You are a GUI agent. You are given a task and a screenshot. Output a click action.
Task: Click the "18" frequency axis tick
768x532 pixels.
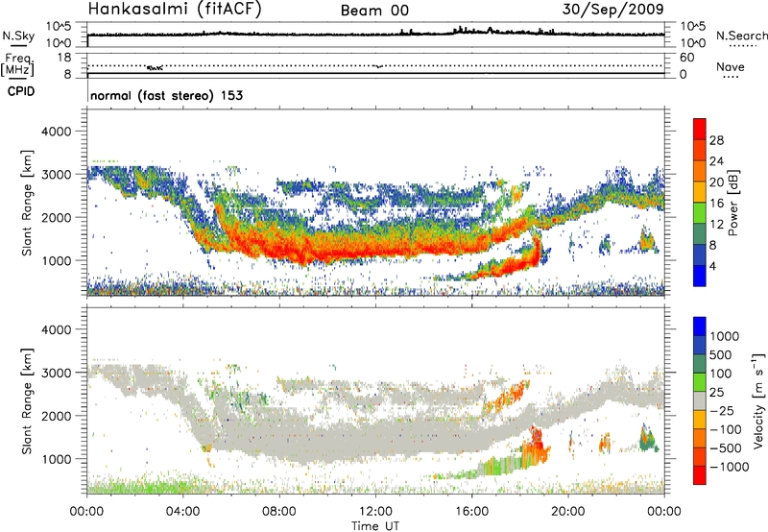(x=64, y=58)
